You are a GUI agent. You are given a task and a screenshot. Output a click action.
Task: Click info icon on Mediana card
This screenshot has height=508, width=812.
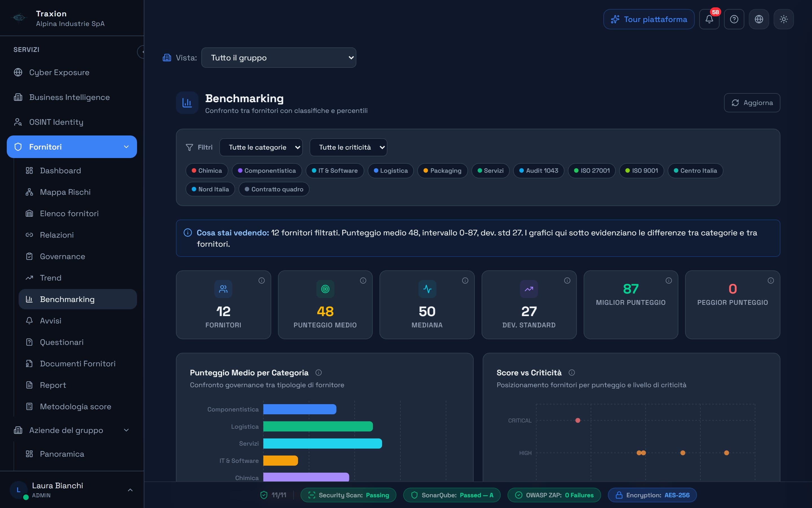pyautogui.click(x=465, y=281)
